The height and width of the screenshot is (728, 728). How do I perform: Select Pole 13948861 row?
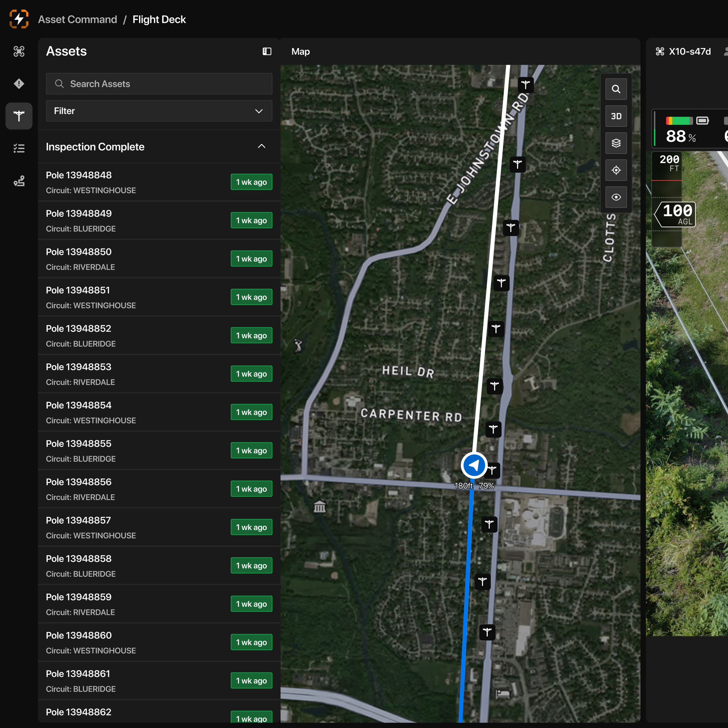point(159,680)
